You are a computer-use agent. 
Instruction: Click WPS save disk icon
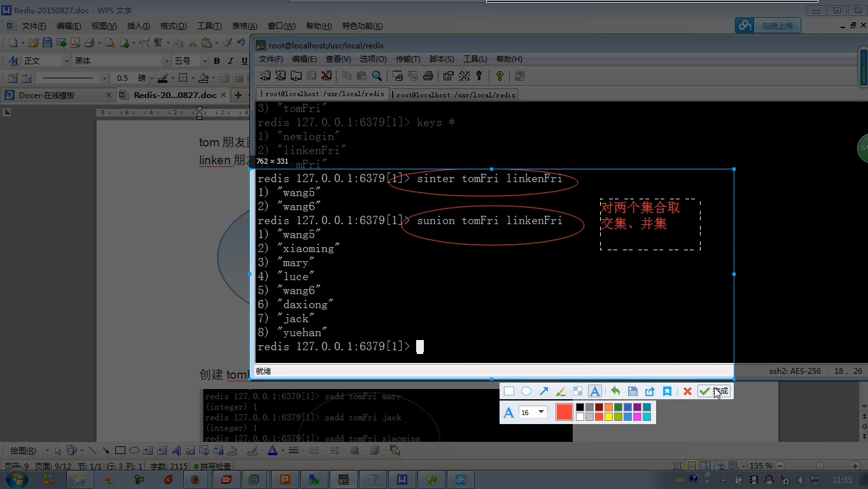(x=47, y=43)
